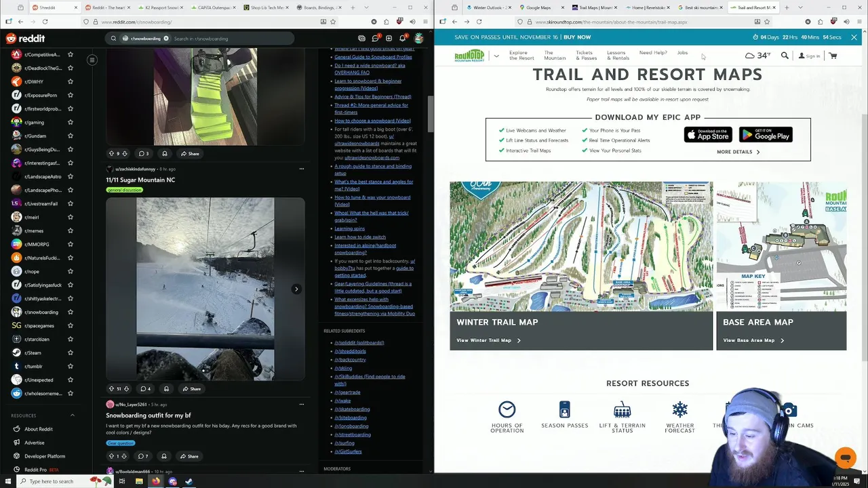Toggle favorite star for r/Gundam
Image resolution: width=868 pixels, height=488 pixels.
(x=70, y=136)
